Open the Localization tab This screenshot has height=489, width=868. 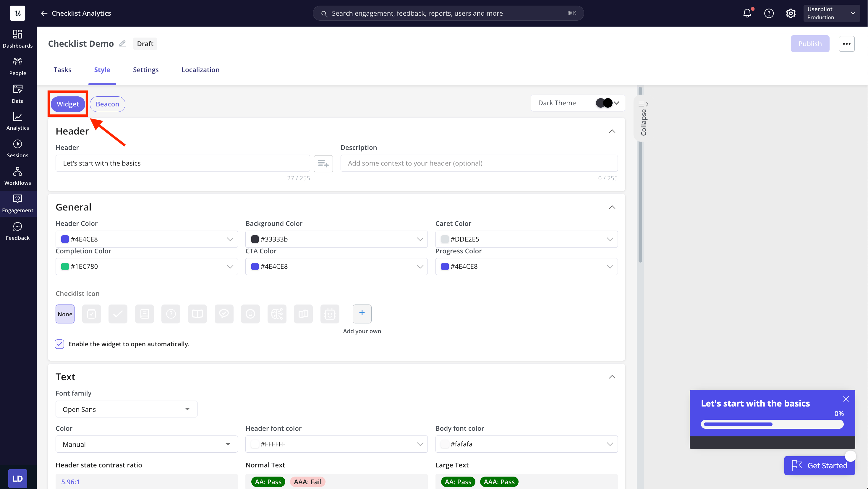(x=200, y=70)
